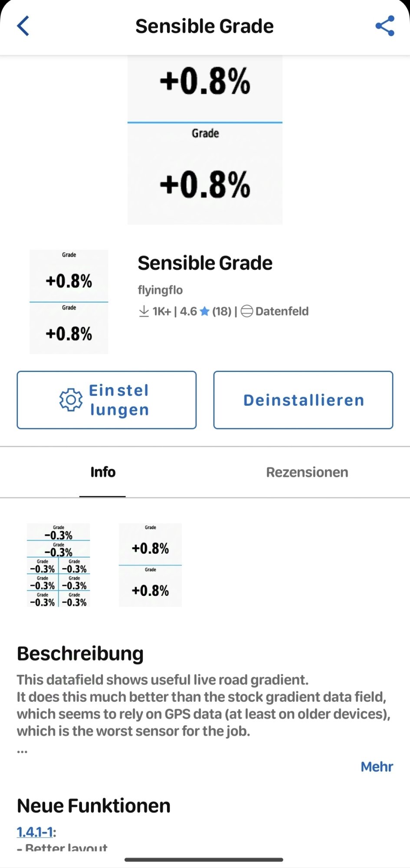
Task: Tap the back arrow icon
Action: [23, 26]
